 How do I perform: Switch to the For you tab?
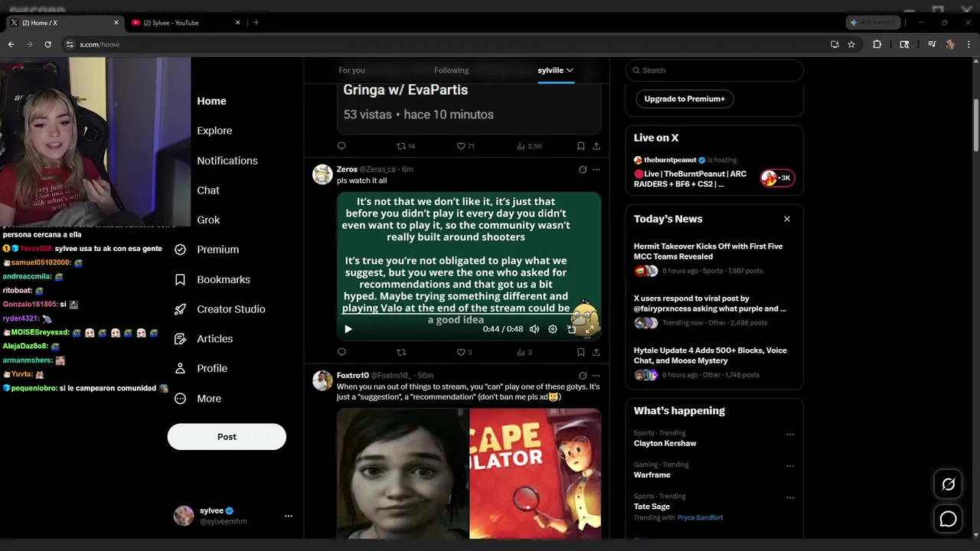coord(351,70)
